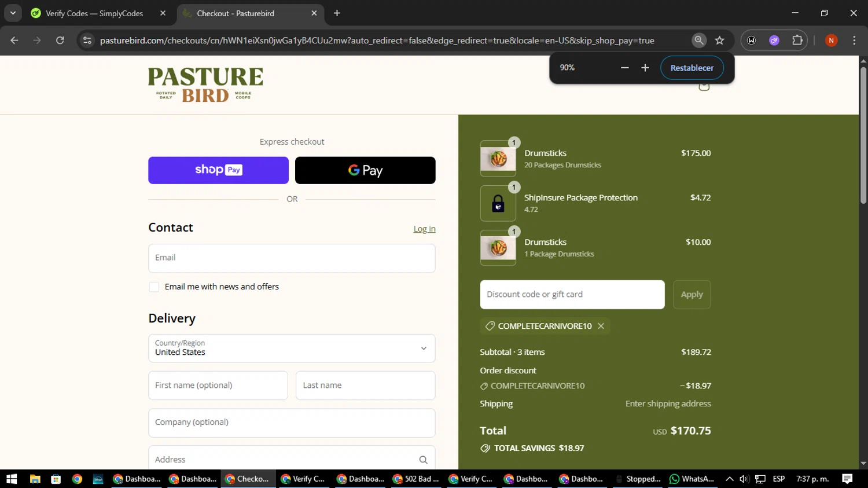This screenshot has width=868, height=488.
Task: Click the $175.00 Drumsticks price
Action: [x=696, y=153]
